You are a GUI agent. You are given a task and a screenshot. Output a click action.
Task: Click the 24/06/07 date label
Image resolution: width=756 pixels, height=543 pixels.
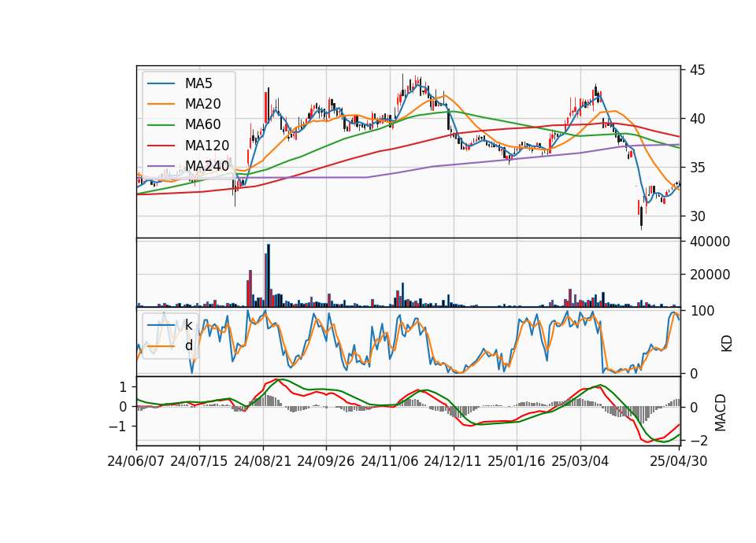pos(136,462)
